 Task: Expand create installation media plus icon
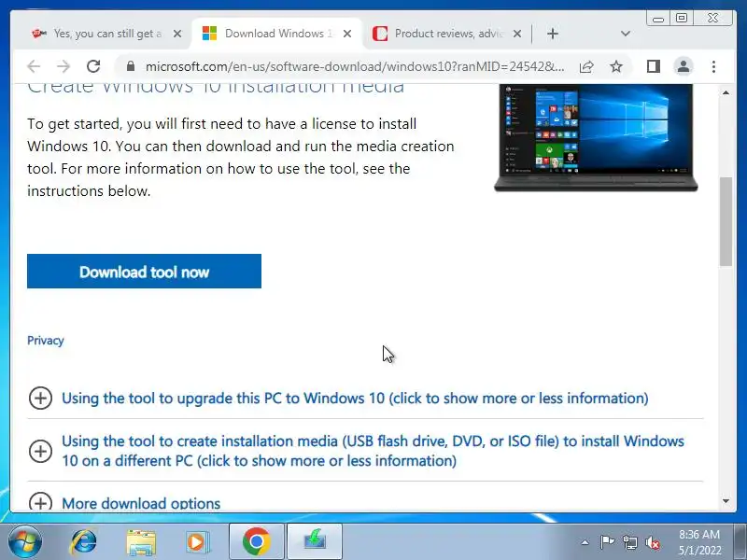(x=40, y=451)
